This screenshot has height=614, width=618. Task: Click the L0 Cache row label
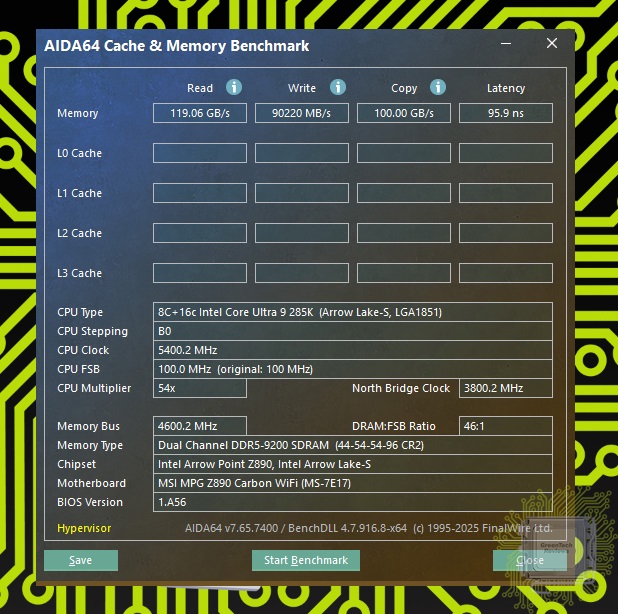pos(79,153)
